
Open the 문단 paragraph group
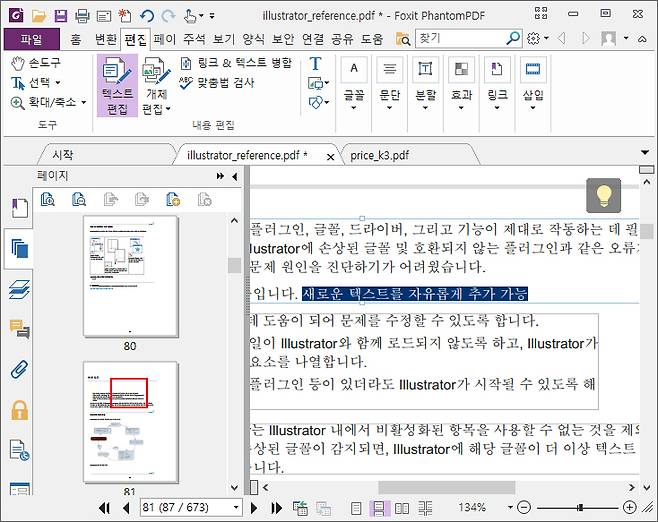389,84
